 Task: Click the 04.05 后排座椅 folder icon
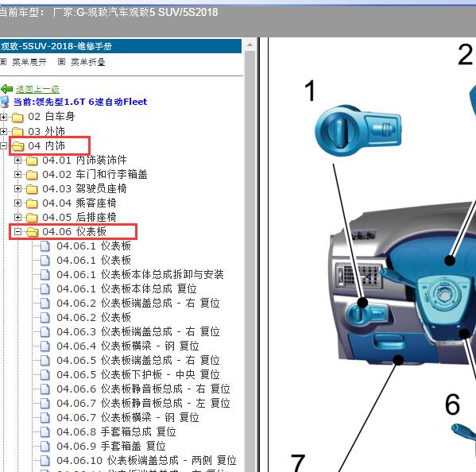(32, 218)
